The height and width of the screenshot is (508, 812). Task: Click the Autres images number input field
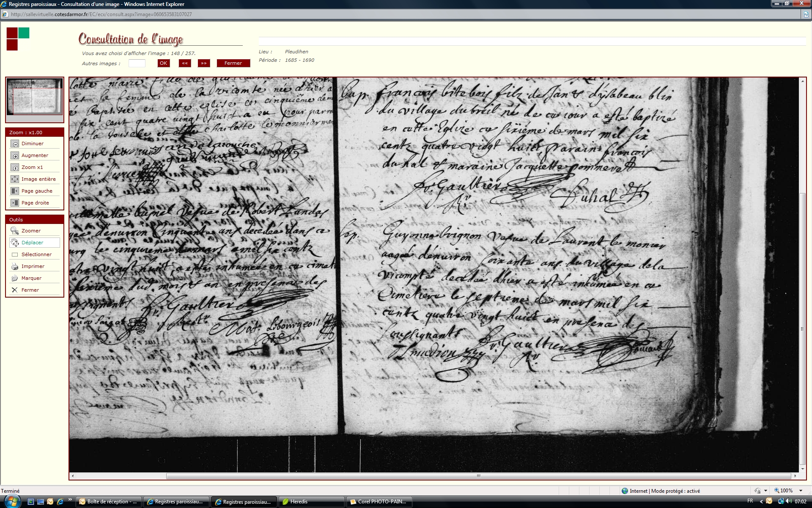[x=137, y=63]
